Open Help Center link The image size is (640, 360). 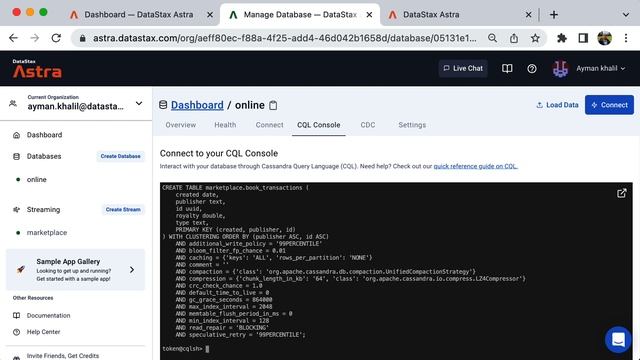(43, 332)
